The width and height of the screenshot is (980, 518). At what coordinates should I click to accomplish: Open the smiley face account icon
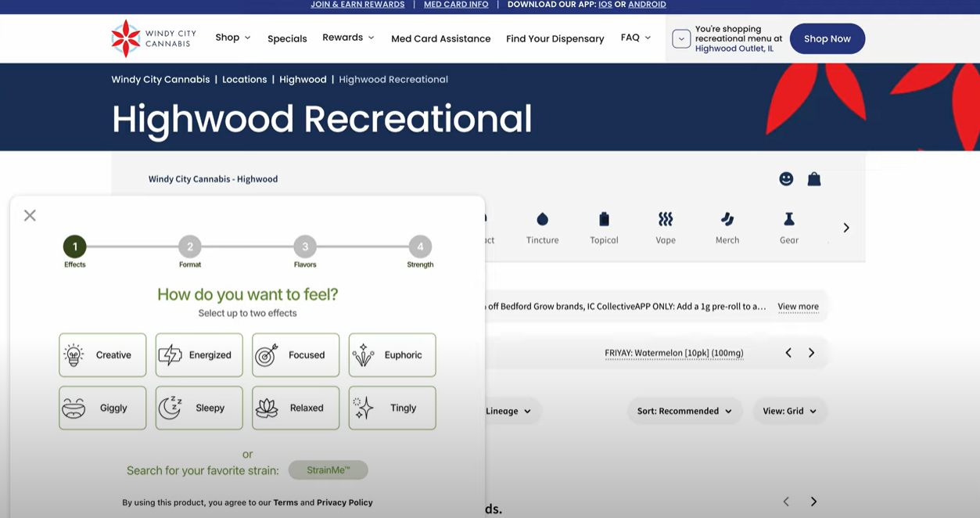[x=786, y=179]
